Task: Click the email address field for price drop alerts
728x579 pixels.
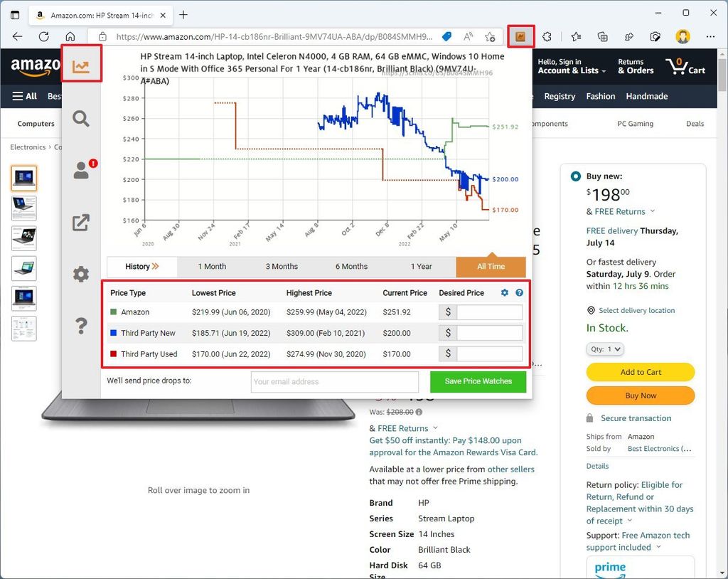Action: [x=334, y=382]
